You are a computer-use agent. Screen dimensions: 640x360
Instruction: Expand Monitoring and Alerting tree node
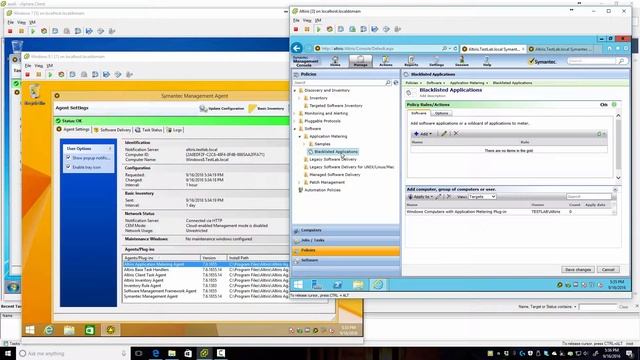pyautogui.click(x=295, y=113)
